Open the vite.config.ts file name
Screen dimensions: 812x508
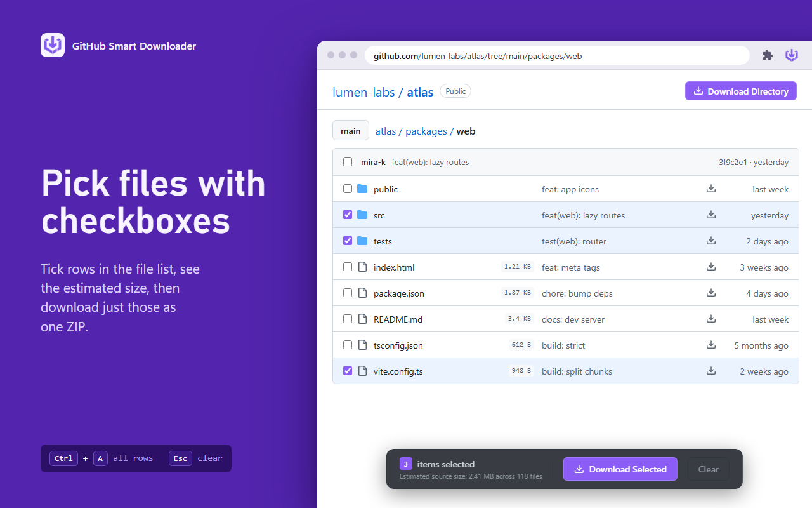[x=398, y=372]
